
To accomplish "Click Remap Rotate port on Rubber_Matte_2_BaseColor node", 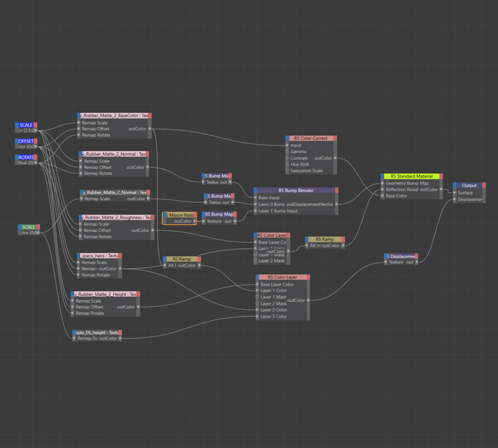I will click(x=79, y=135).
